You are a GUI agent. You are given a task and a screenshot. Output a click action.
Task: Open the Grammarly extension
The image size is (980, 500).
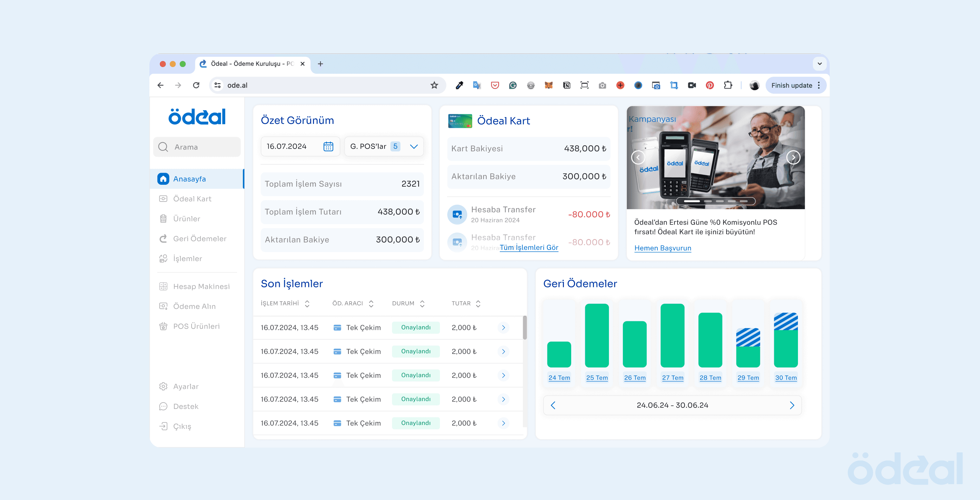[513, 85]
